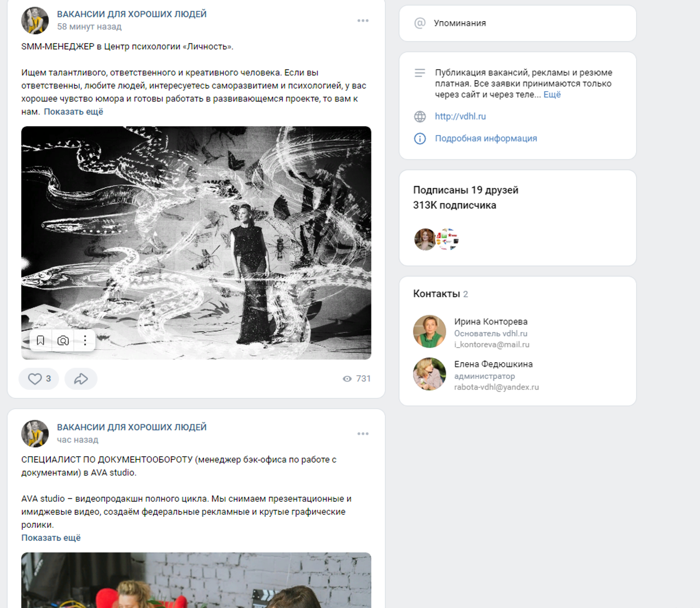Visit the http://vdhl.ru website link
This screenshot has width=700, height=608.
pos(460,117)
